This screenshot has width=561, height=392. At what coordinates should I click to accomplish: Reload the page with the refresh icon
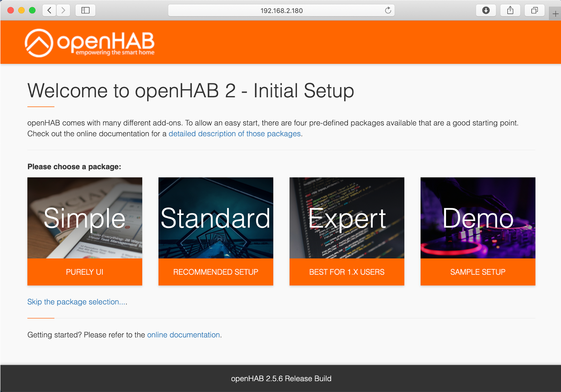coord(388,10)
